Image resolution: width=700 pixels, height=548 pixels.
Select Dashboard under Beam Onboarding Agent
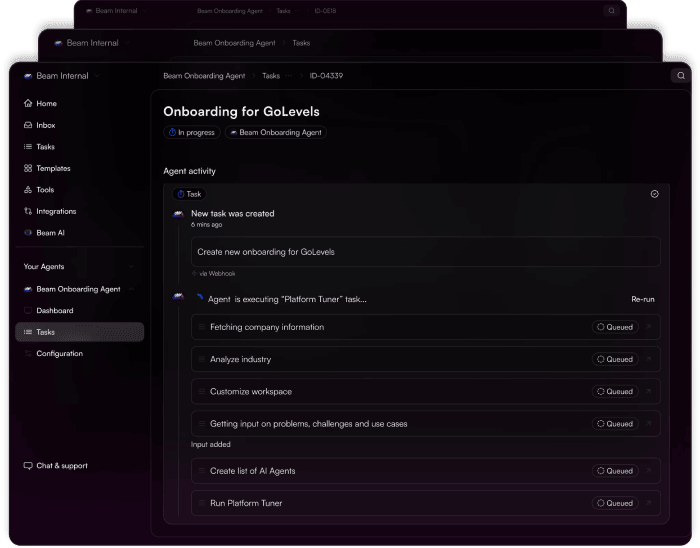coord(54,311)
